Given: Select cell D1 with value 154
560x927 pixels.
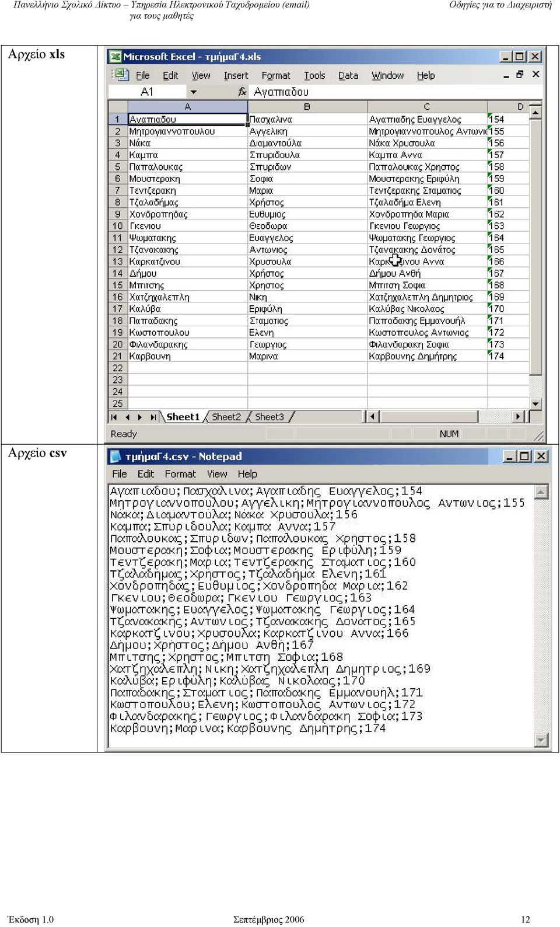Looking at the screenshot, I should click(509, 119).
